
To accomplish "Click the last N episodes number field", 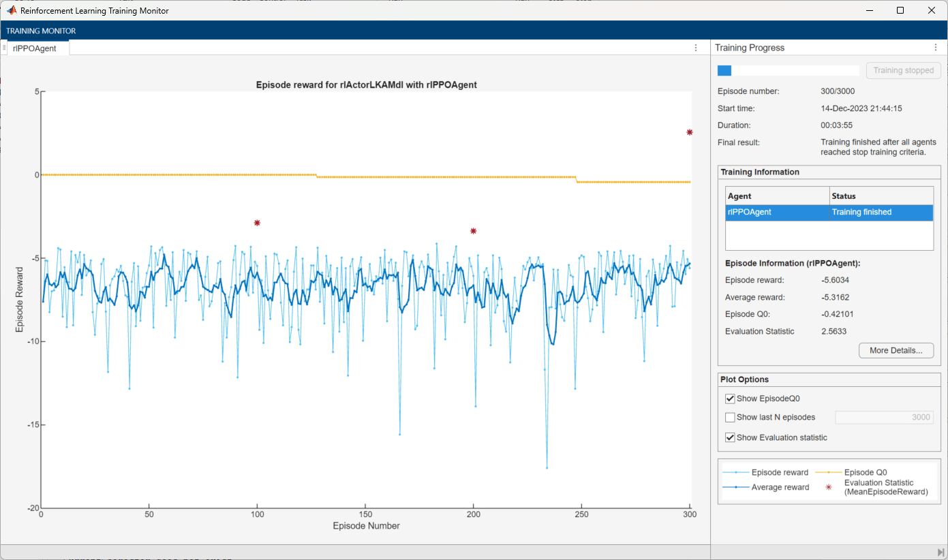I will 884,417.
